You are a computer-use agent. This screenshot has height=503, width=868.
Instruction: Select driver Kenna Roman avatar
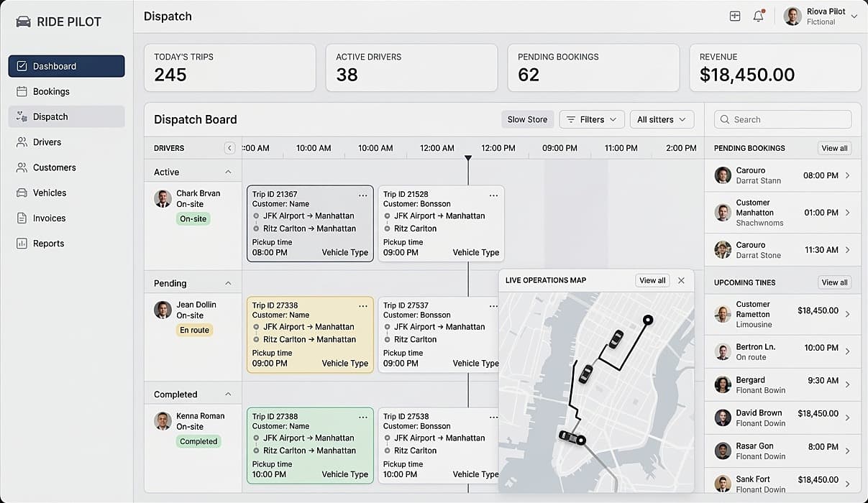[163, 421]
